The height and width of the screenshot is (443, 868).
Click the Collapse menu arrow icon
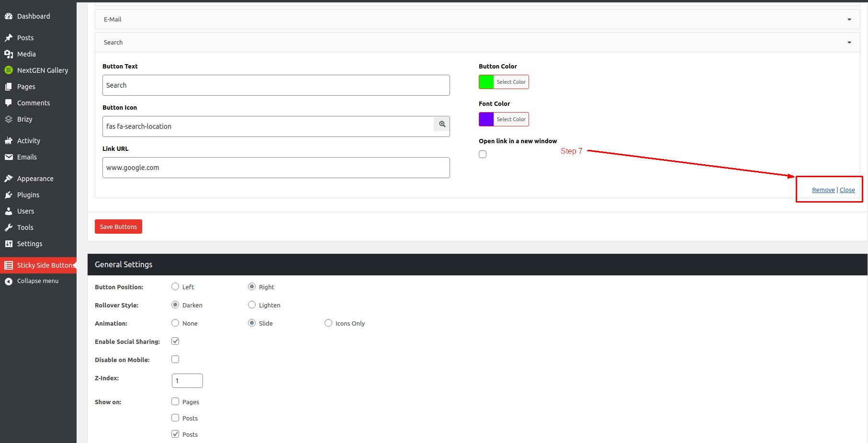point(9,281)
